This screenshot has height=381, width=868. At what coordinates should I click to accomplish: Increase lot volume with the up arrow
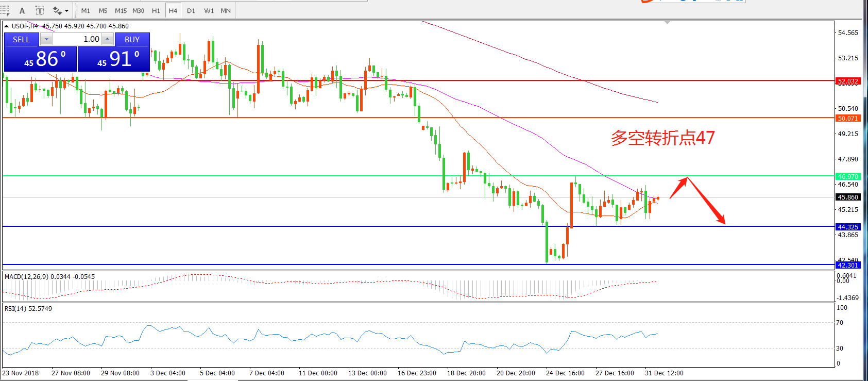(x=107, y=39)
